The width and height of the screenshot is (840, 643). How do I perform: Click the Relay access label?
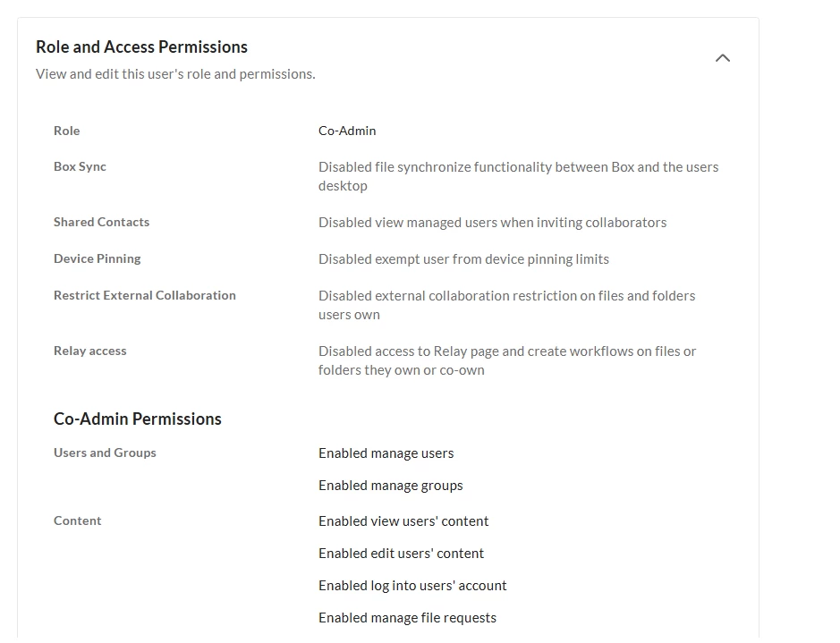click(90, 351)
